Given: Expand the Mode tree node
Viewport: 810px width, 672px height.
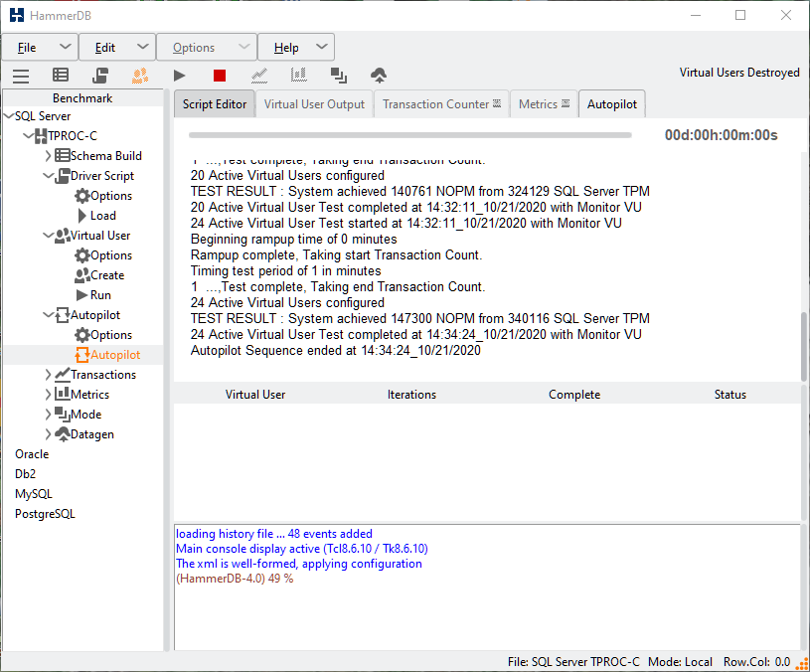Looking at the screenshot, I should point(48,415).
